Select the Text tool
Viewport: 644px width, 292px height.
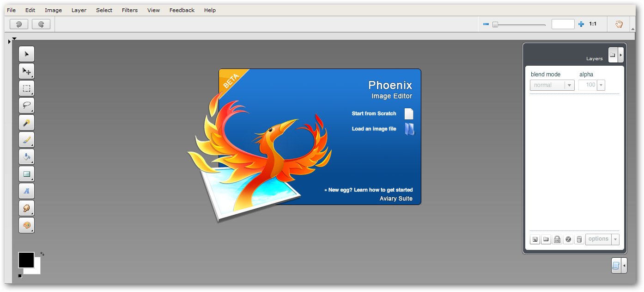point(26,191)
